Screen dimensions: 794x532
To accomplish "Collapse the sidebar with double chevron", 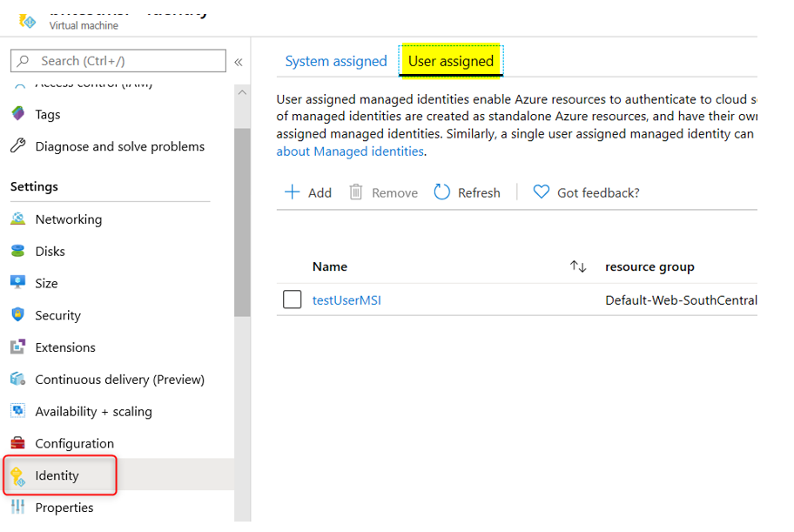I will tap(239, 62).
